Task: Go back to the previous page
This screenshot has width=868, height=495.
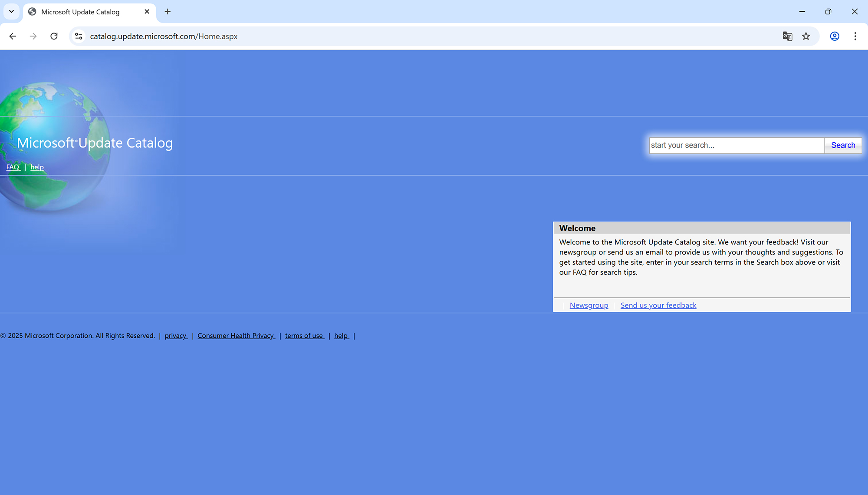Action: (x=13, y=36)
